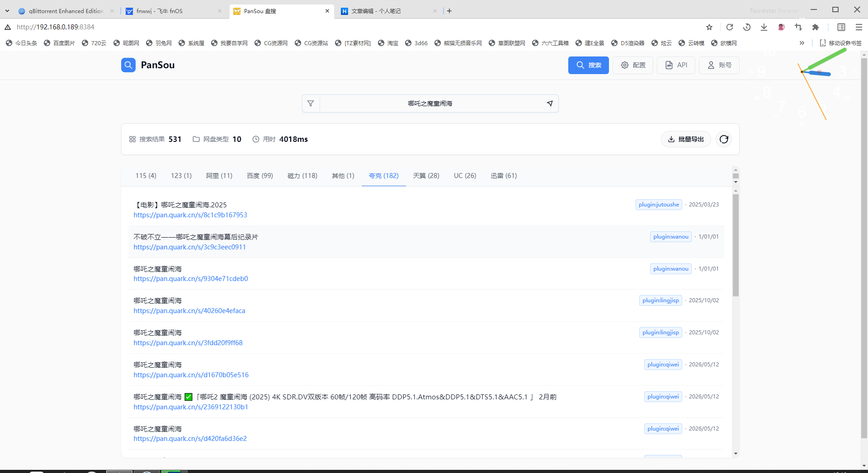Viewport: 868px width, 473px height.
Task: Open the 配置 settings page
Action: click(633, 65)
